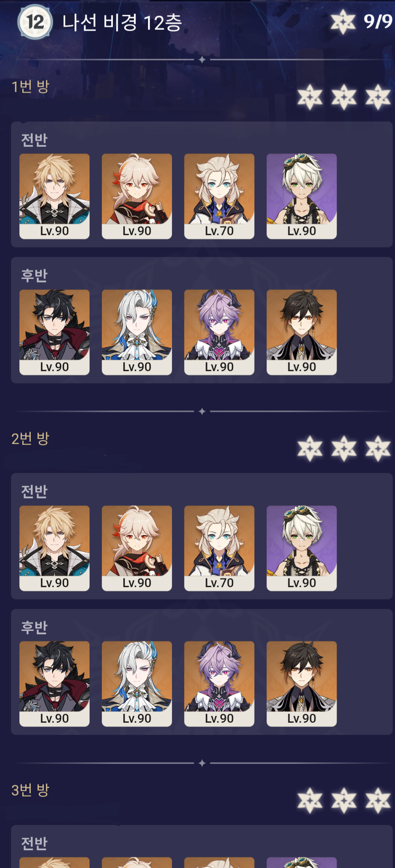Tap first star of 1번 방 rating

pyautogui.click(x=310, y=97)
